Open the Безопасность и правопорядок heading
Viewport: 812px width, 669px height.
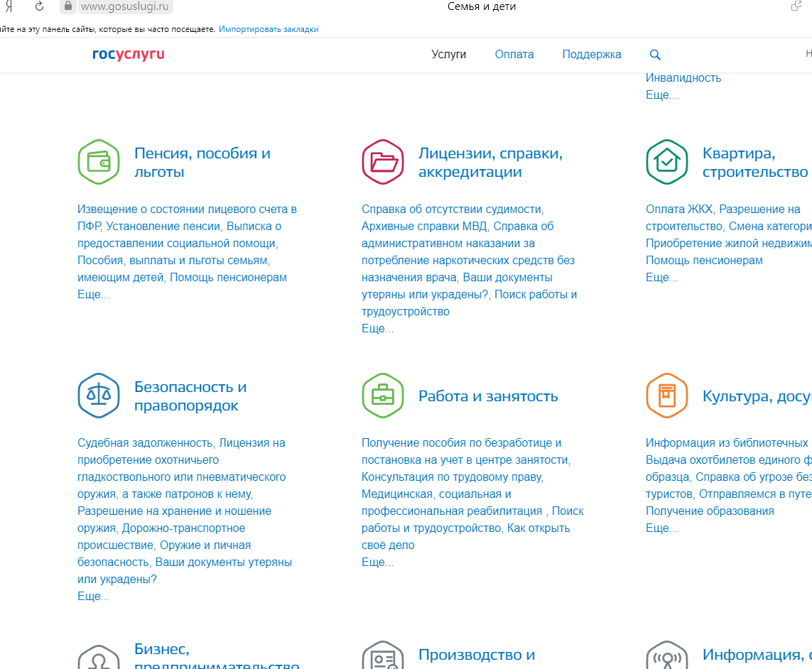coord(190,396)
